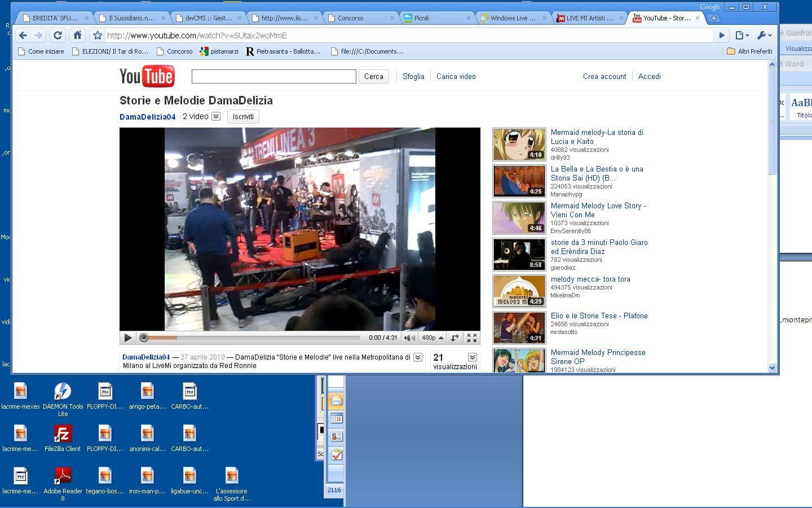812x508 pixels.
Task: Select the iron-man-p... desktop file
Action: tap(147, 481)
